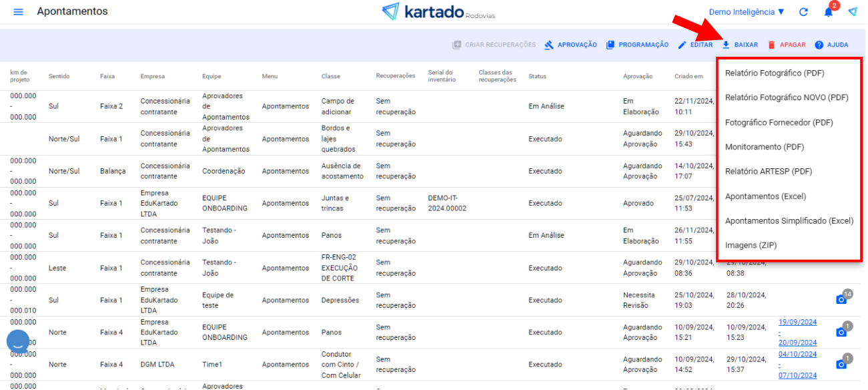Viewport: 868px width, 390px height.
Task: Open the notifications bell
Action: [x=829, y=12]
